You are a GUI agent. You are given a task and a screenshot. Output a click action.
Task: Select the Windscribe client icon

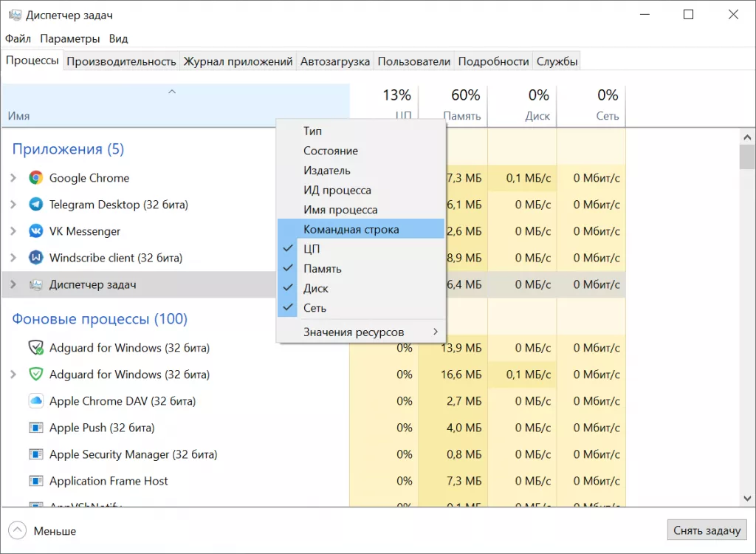(35, 258)
